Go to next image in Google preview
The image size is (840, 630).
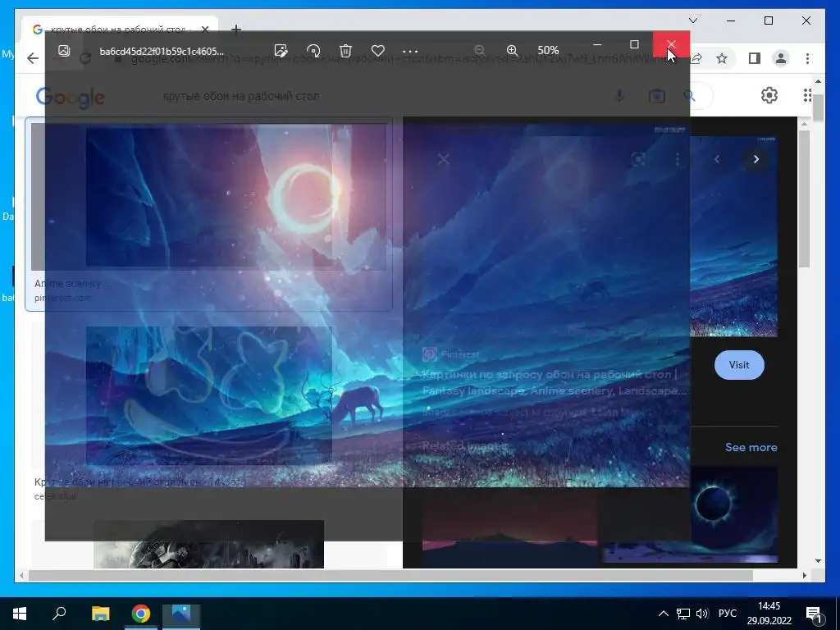(756, 159)
